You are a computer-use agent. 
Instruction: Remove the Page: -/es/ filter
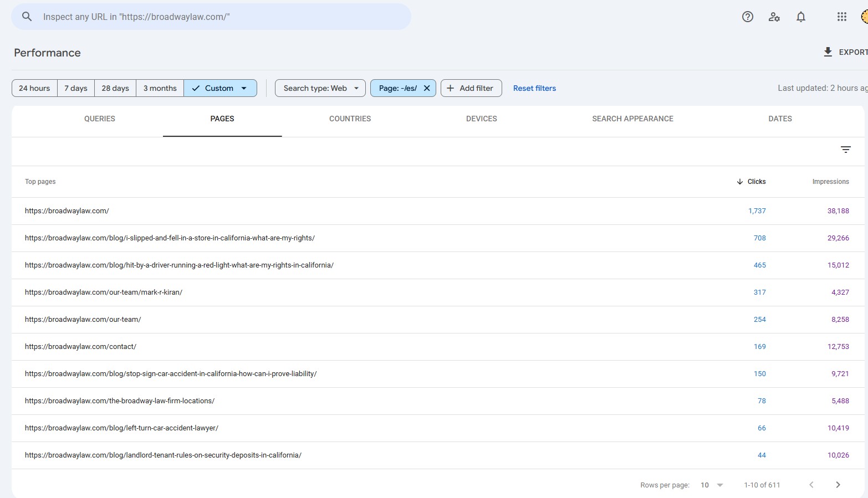pos(427,88)
